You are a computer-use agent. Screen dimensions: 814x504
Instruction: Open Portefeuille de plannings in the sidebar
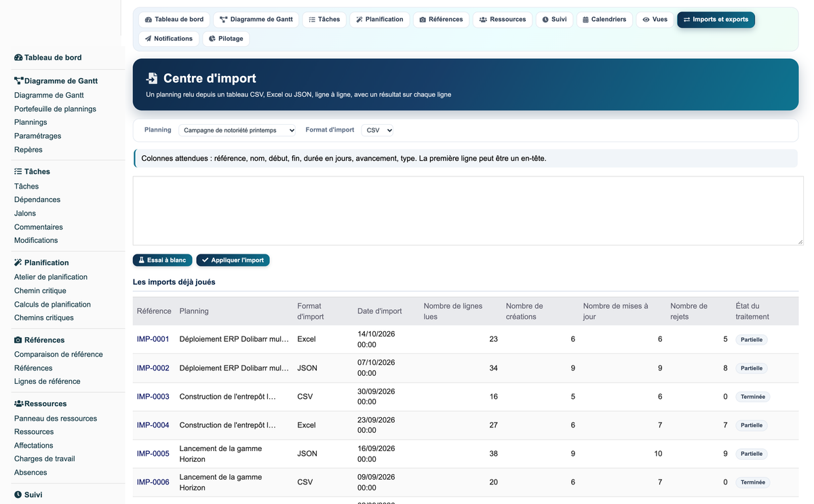click(x=55, y=109)
